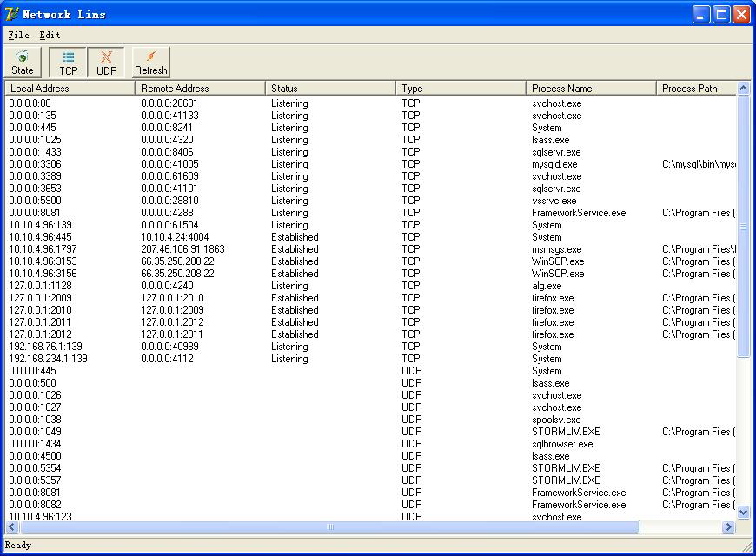Select the UDP row 0.0.0.0:4500

(370, 456)
